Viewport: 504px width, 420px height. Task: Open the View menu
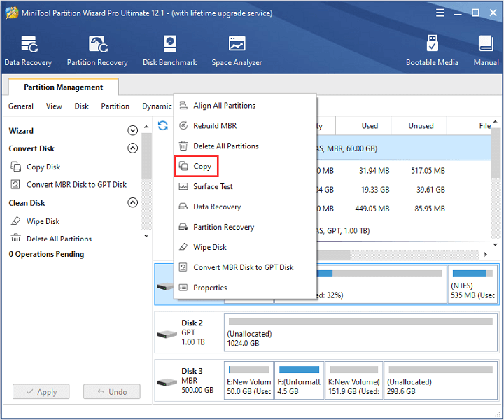[x=54, y=106]
